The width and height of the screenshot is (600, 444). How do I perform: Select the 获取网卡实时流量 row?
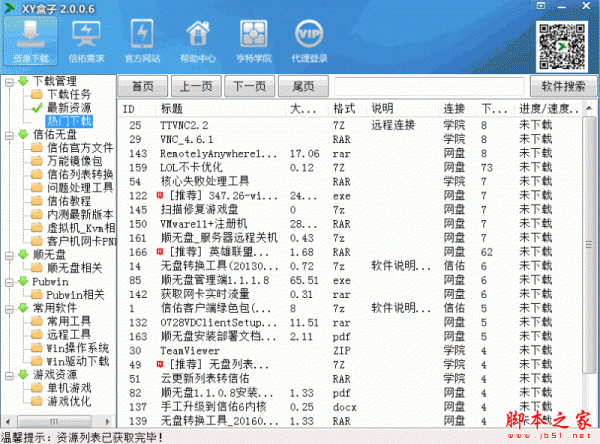(x=350, y=294)
